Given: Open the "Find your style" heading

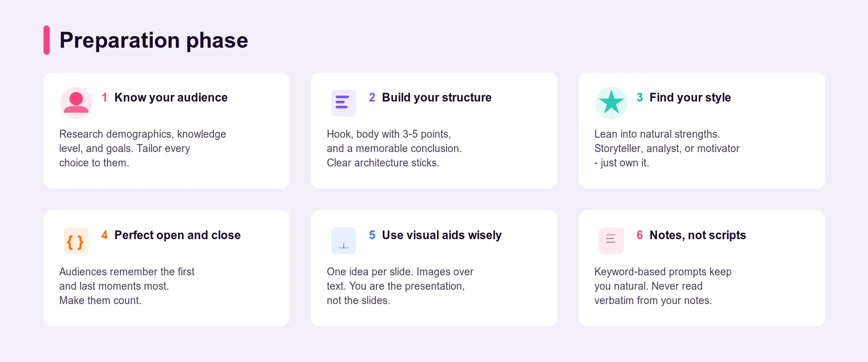Looking at the screenshot, I should coord(690,97).
